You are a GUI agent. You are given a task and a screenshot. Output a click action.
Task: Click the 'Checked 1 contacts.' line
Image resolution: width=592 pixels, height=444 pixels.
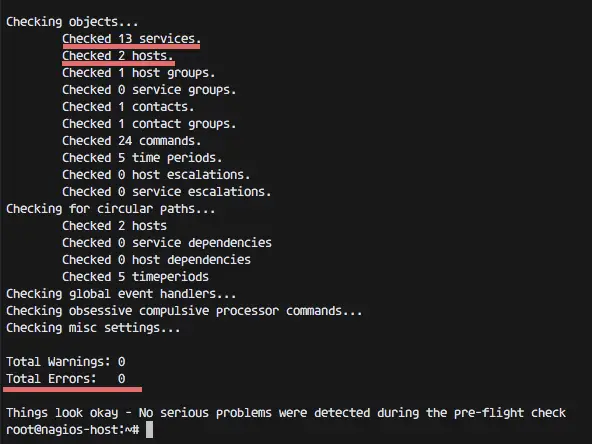point(128,107)
